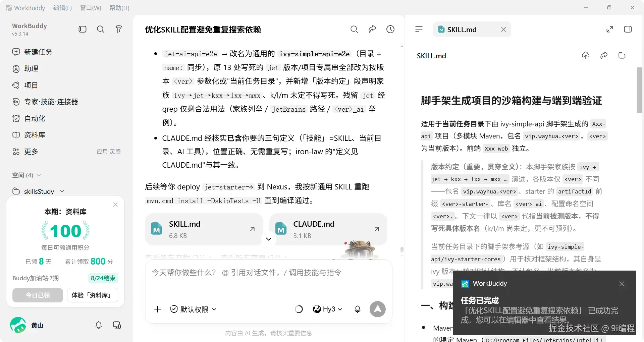Close the SKILL.md tab

pos(503,30)
